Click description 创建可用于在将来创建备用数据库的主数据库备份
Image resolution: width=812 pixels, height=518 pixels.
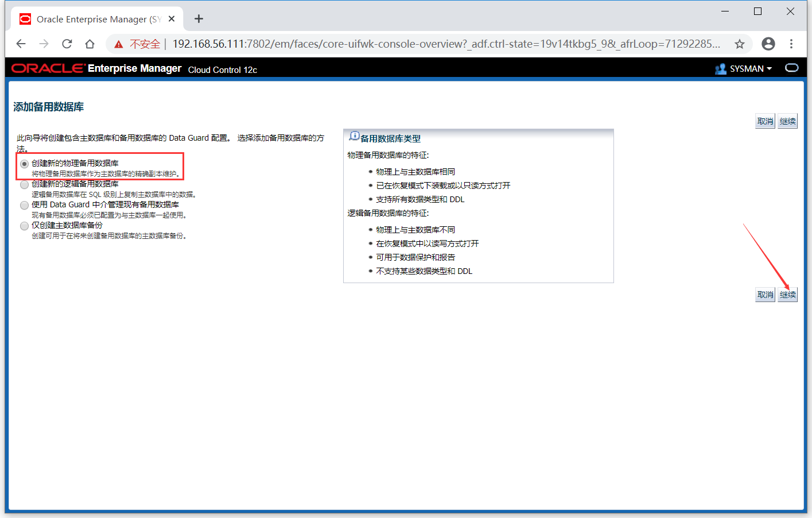tap(110, 235)
